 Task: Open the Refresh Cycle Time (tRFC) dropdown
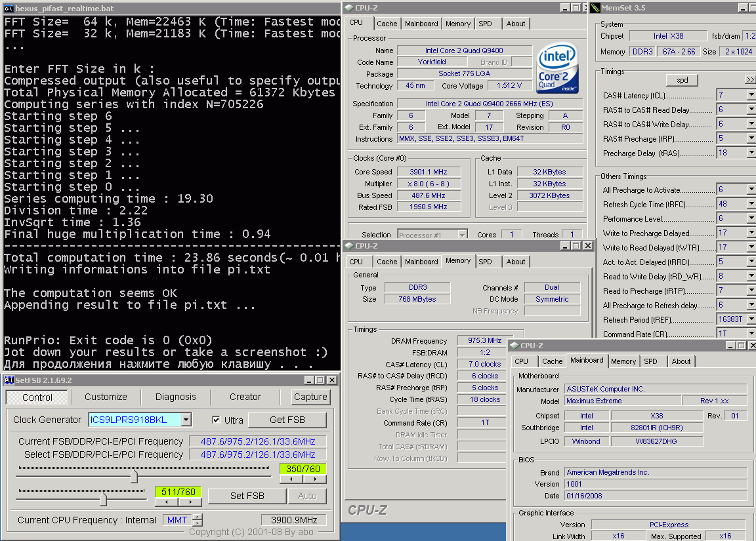click(751, 204)
